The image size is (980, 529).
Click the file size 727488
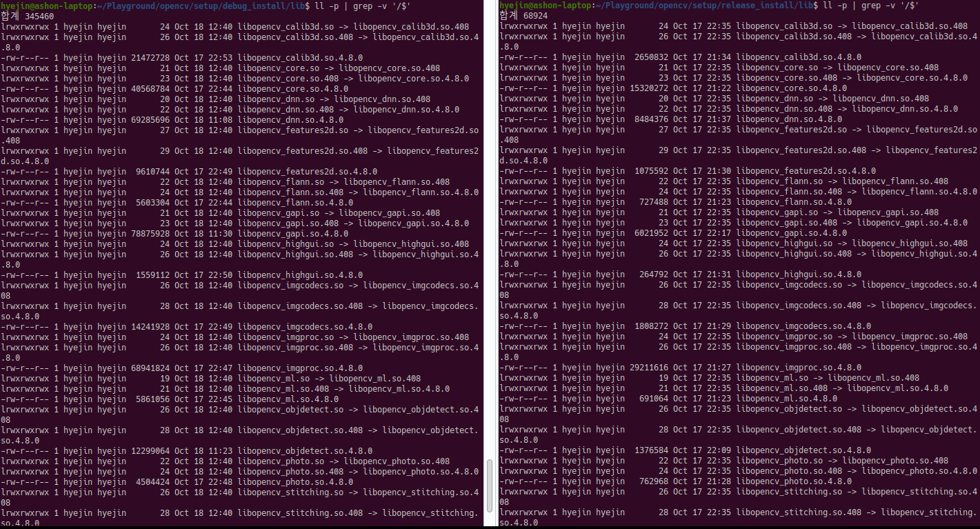(654, 202)
